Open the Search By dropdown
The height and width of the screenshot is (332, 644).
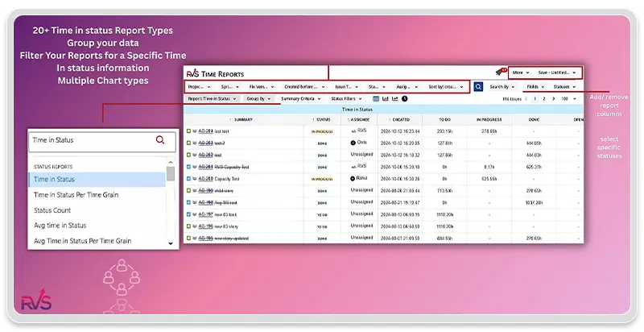pyautogui.click(x=502, y=87)
